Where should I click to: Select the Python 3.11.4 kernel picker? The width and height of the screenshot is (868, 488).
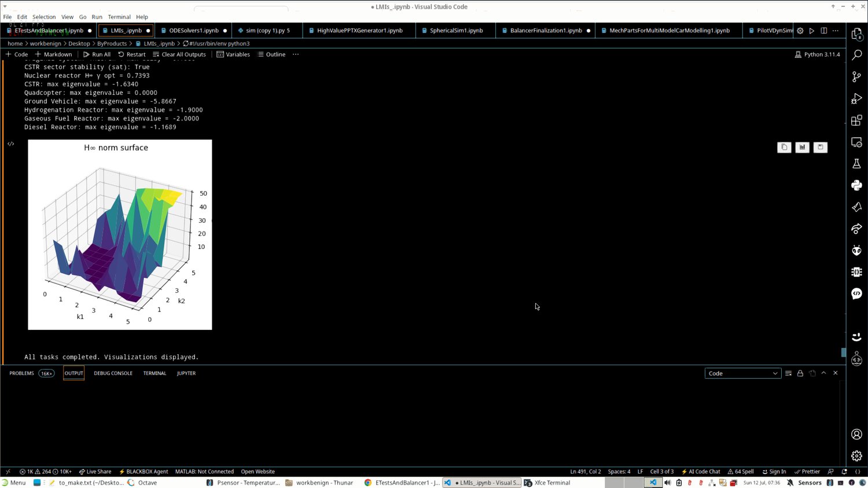coord(818,54)
